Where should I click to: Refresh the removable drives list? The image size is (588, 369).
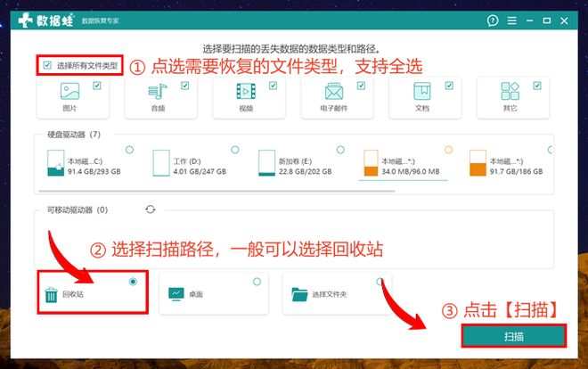coord(151,209)
